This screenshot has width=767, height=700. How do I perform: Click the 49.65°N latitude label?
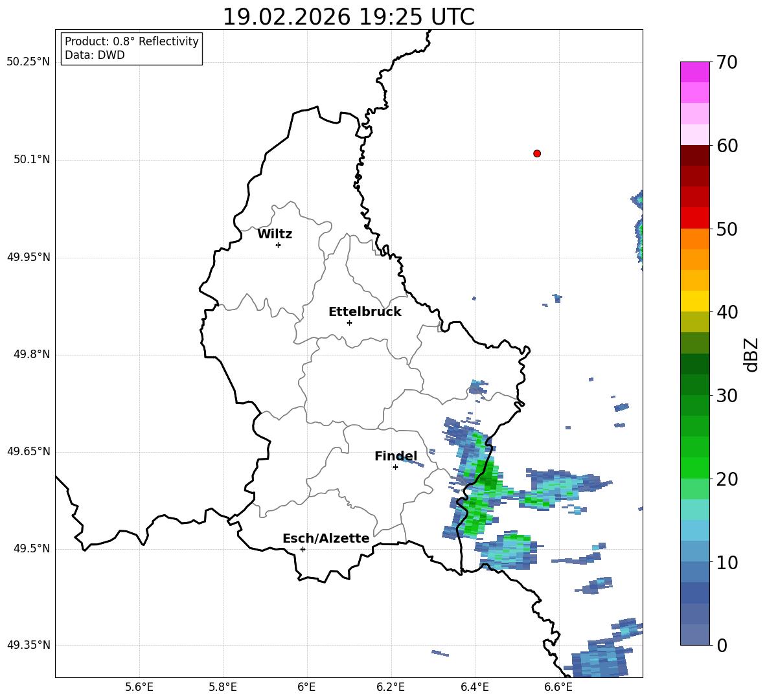point(29,451)
